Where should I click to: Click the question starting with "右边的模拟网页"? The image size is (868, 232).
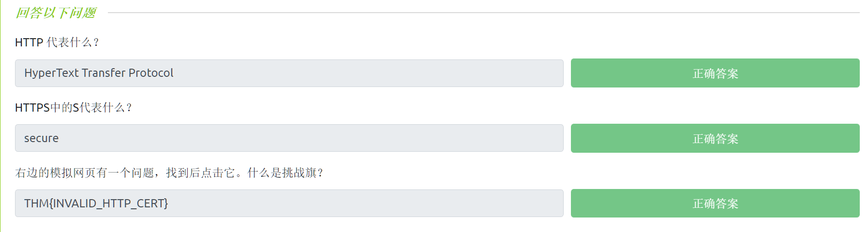(x=169, y=173)
